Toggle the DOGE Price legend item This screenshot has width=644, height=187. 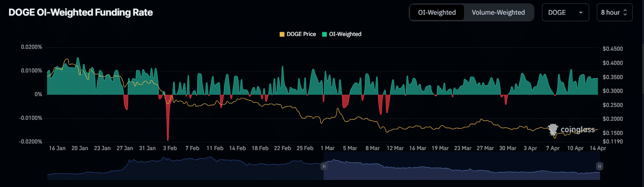298,34
